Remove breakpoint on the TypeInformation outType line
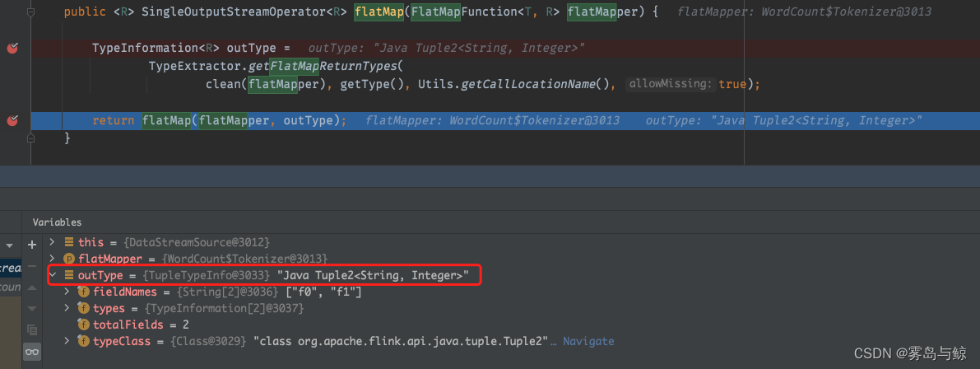Image resolution: width=980 pixels, height=369 pixels. tap(12, 48)
